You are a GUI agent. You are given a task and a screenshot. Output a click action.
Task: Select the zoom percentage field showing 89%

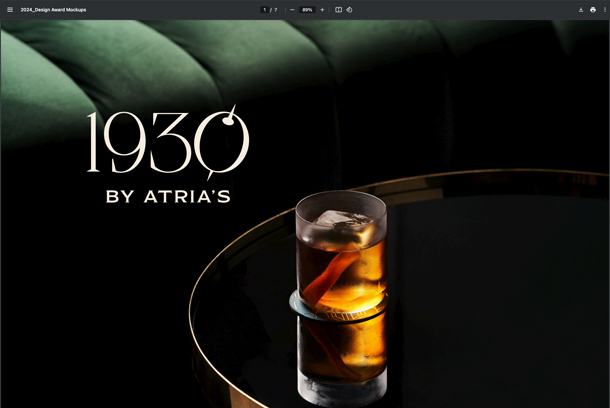click(x=307, y=10)
